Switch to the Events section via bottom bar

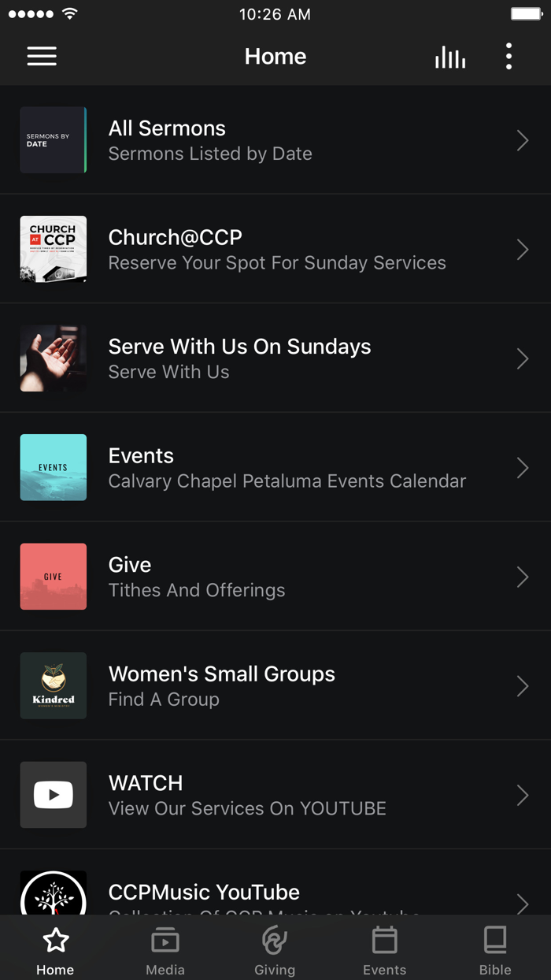pos(384,948)
